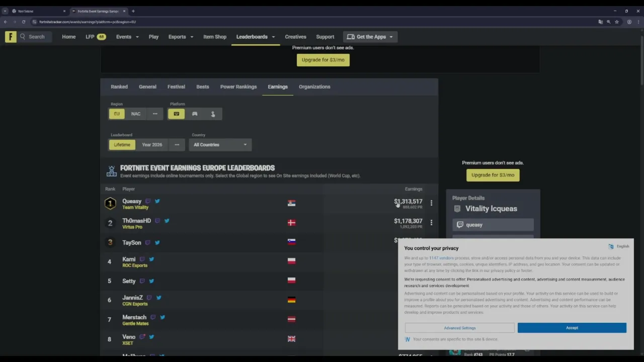Open a new browser tab
This screenshot has width=644, height=362.
pos(133,11)
